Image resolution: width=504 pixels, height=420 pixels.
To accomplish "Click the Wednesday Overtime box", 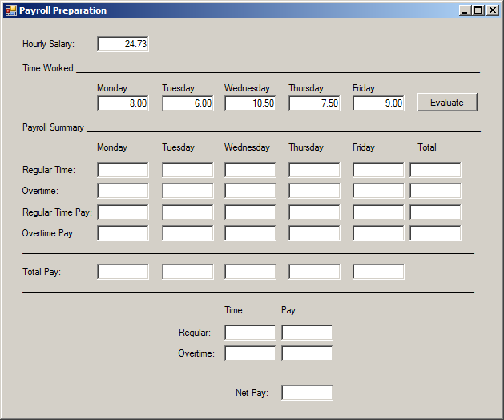I will (x=250, y=191).
